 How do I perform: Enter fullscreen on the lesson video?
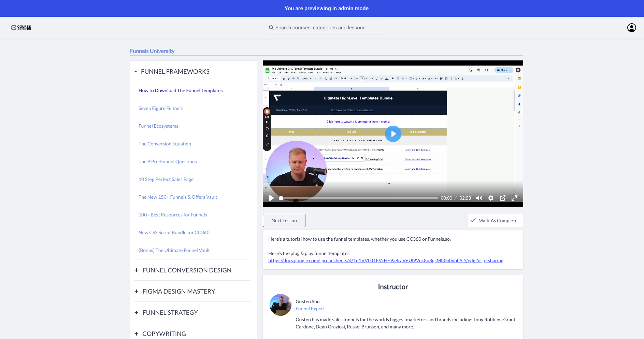[514, 198]
